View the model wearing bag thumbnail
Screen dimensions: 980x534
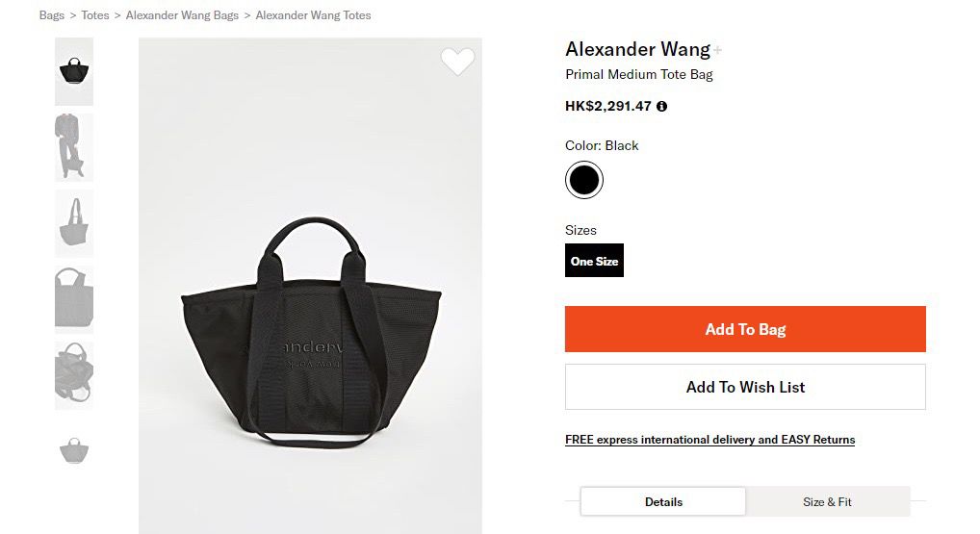[x=74, y=147]
